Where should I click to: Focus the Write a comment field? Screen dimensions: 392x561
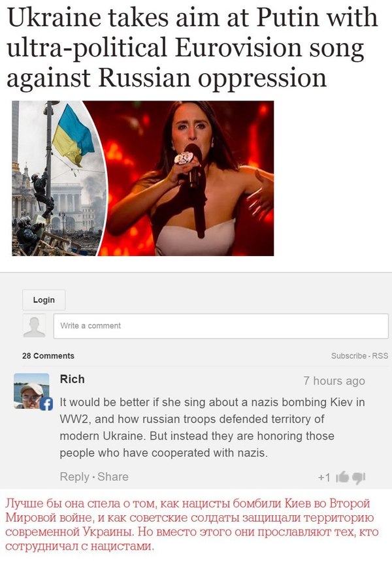point(221,326)
